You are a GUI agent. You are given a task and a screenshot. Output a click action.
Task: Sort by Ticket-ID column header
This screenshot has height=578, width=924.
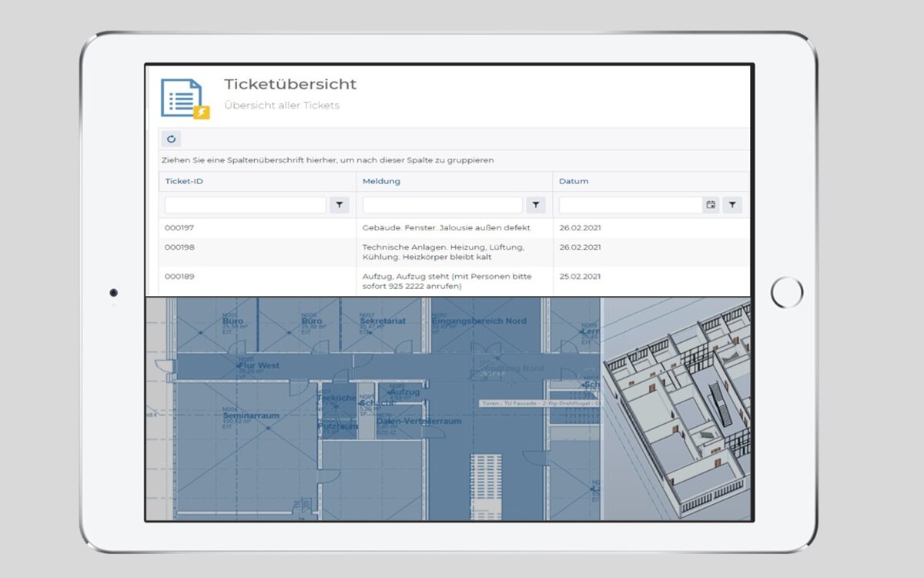point(184,181)
